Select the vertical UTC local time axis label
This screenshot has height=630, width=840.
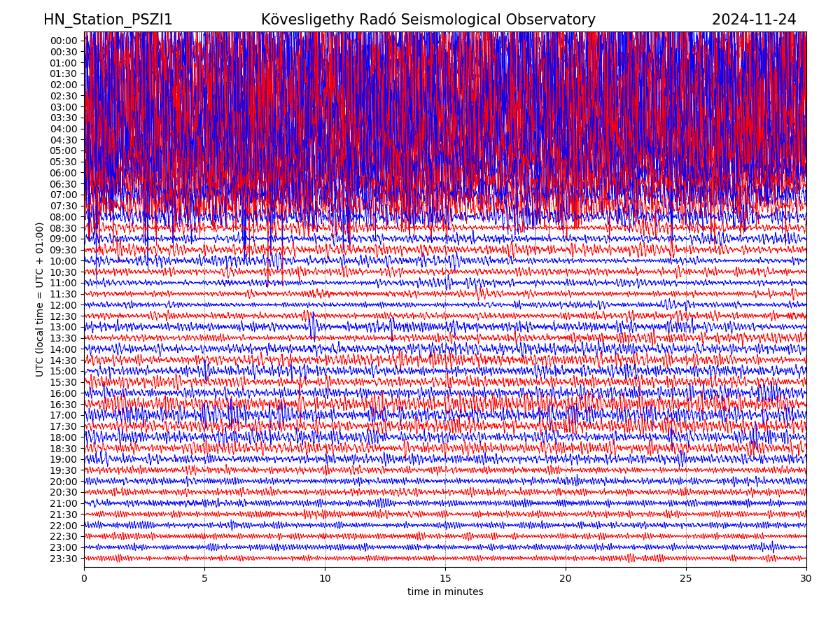click(x=40, y=300)
